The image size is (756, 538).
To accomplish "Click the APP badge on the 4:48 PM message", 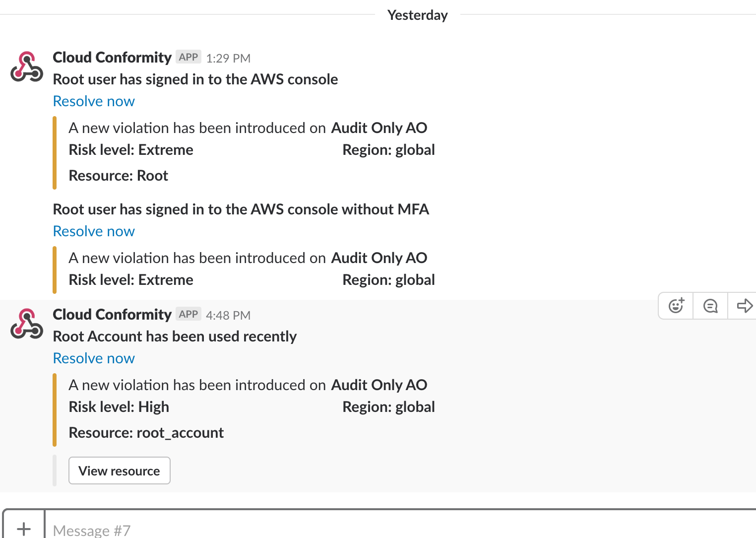I will pyautogui.click(x=189, y=314).
